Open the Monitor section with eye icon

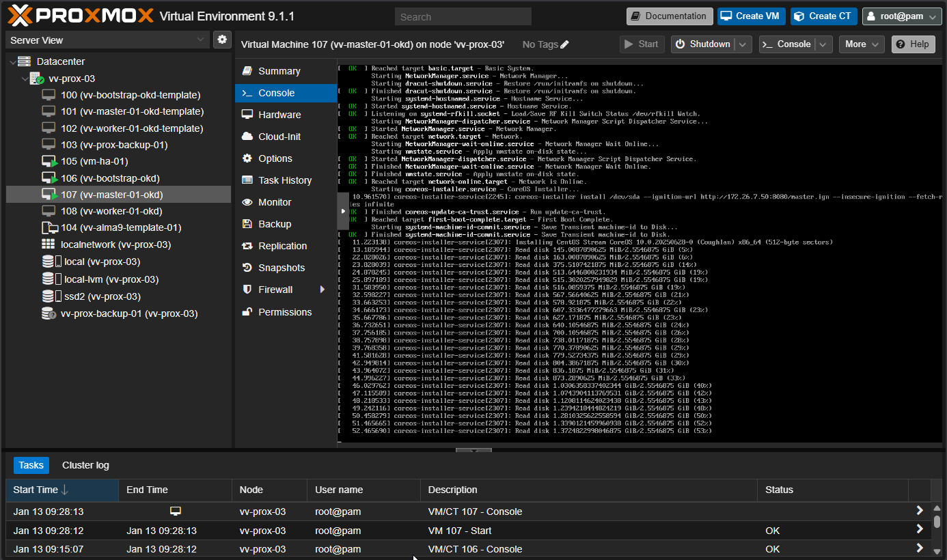[274, 202]
